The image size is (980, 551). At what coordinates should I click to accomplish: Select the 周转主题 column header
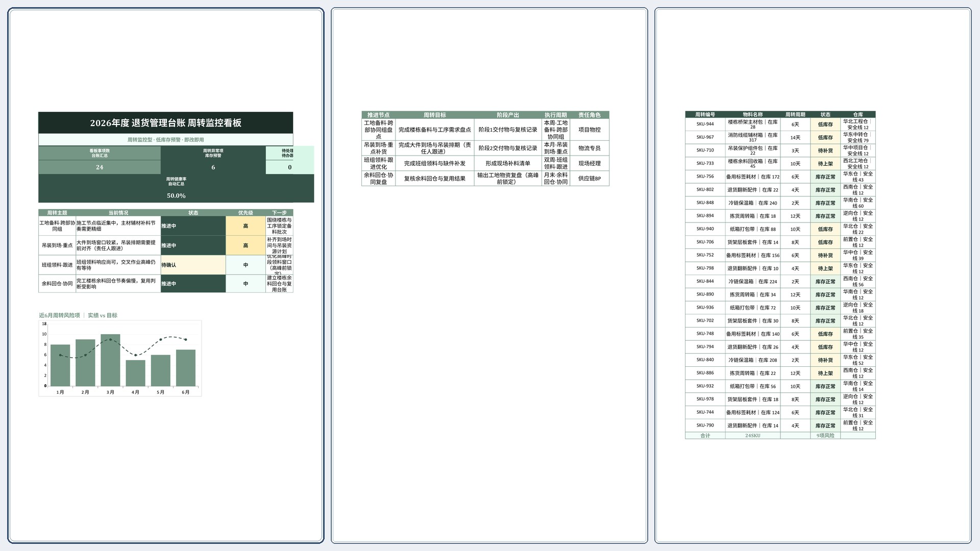tap(57, 213)
